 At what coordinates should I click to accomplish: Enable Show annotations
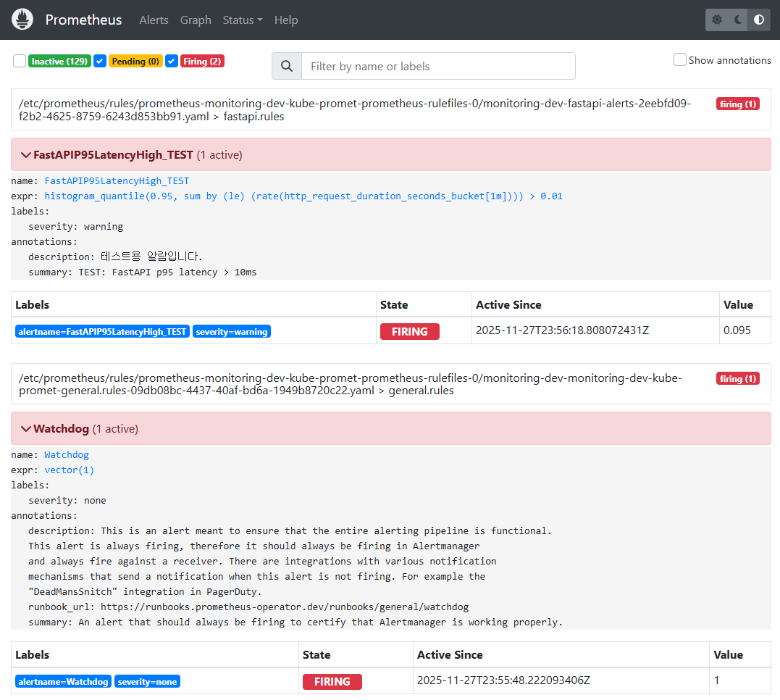(679, 59)
